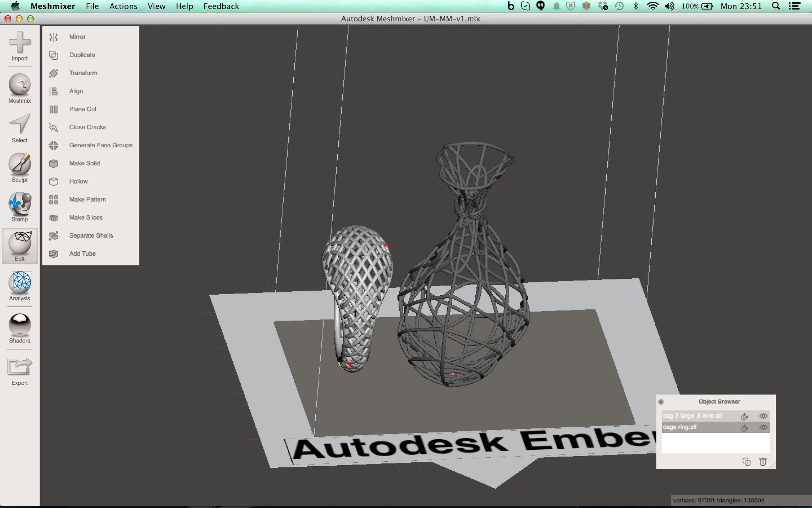
Task: Open the Analysis tools
Action: [20, 286]
